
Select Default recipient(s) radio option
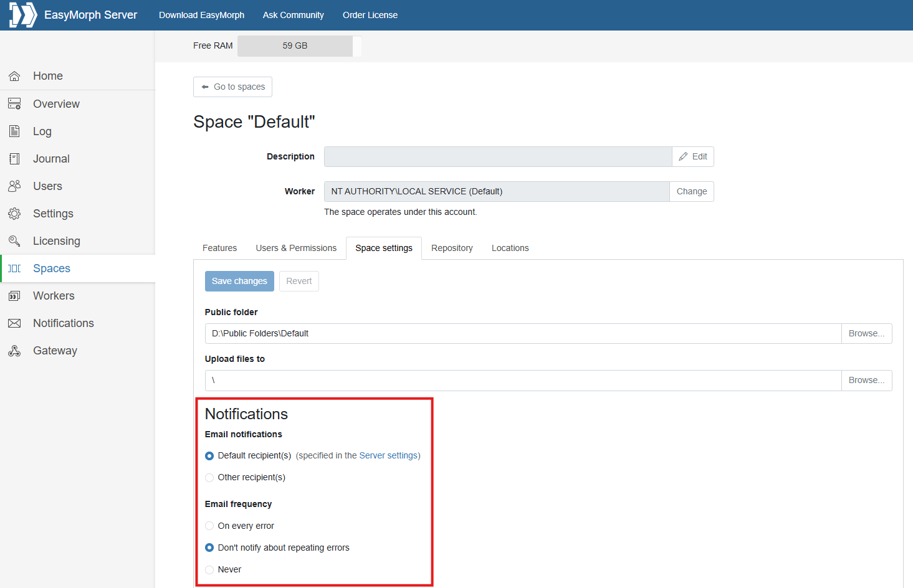click(x=209, y=456)
